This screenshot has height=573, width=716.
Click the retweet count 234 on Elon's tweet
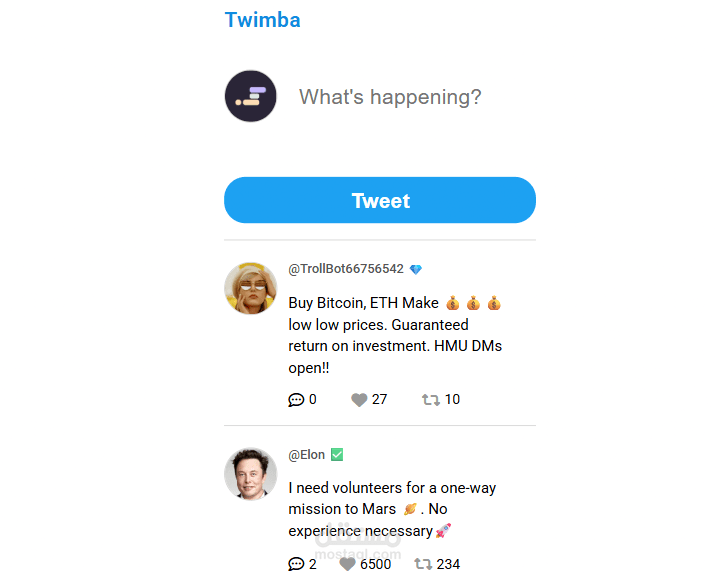pos(448,564)
